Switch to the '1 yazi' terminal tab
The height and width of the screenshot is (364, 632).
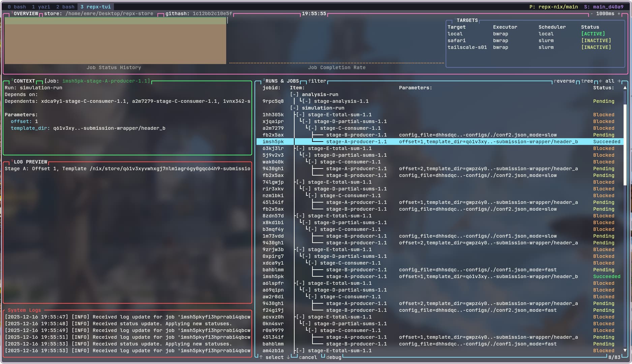[x=41, y=7]
